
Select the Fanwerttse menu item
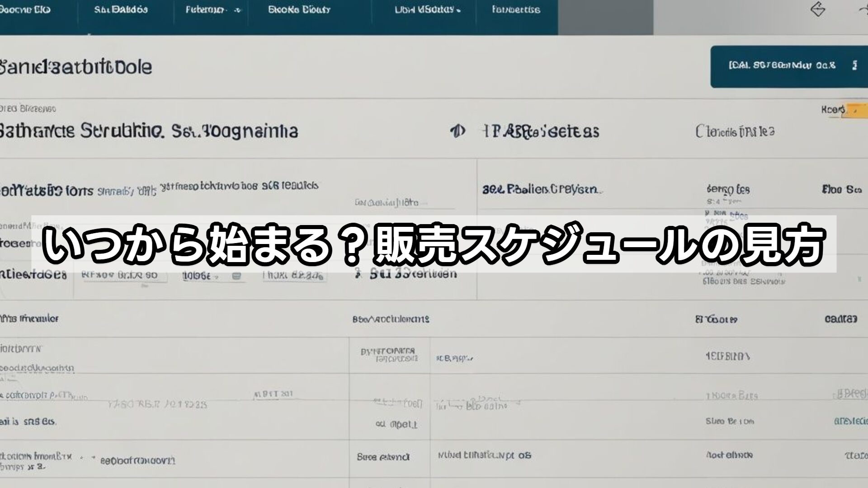point(515,10)
